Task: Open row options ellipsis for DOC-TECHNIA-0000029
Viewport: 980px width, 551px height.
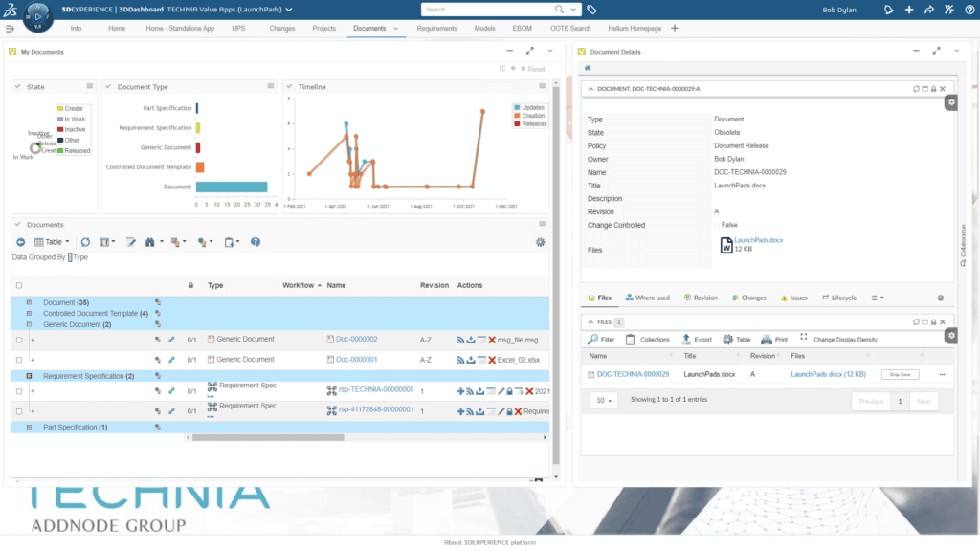Action: pyautogui.click(x=942, y=375)
